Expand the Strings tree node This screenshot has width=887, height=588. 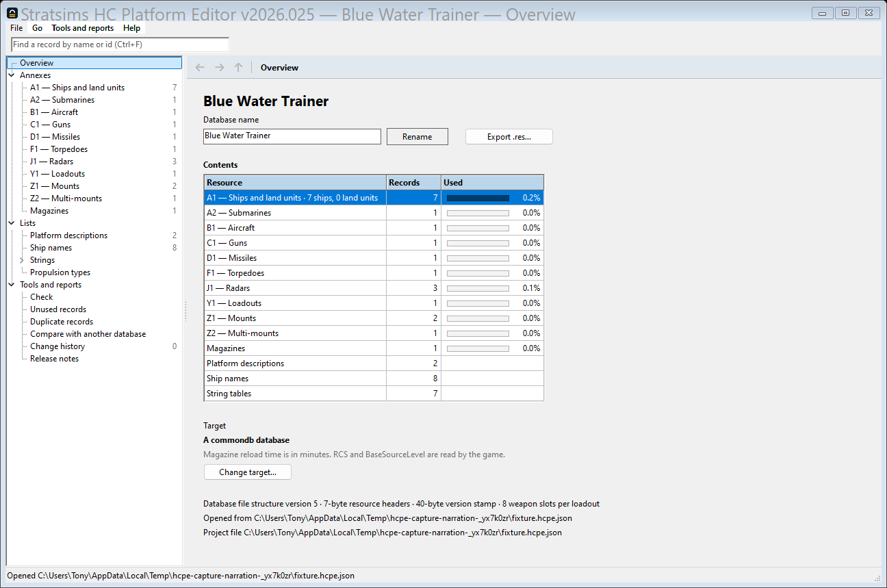coord(22,260)
